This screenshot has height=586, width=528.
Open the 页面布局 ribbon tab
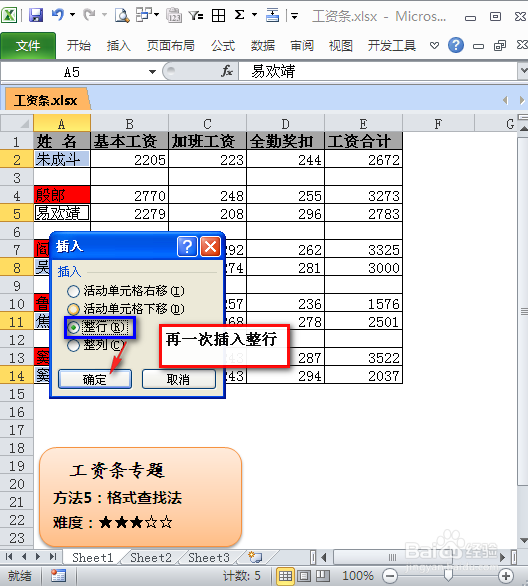click(x=171, y=46)
